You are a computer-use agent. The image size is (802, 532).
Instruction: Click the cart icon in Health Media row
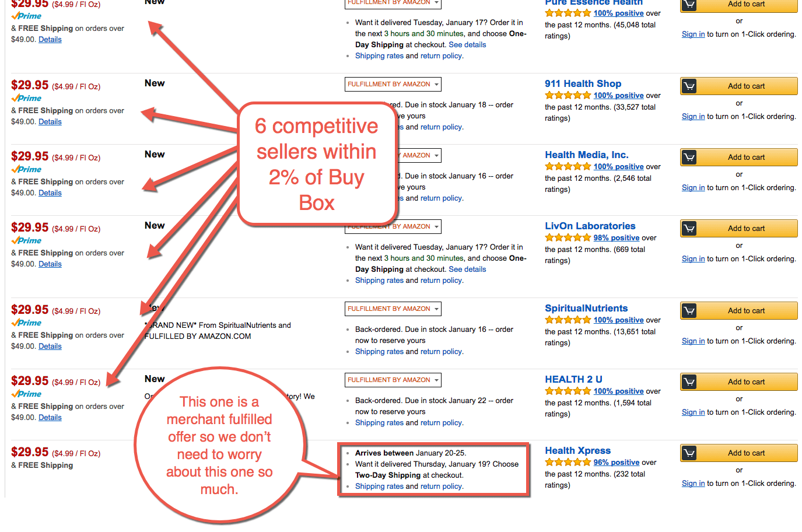pyautogui.click(x=690, y=157)
